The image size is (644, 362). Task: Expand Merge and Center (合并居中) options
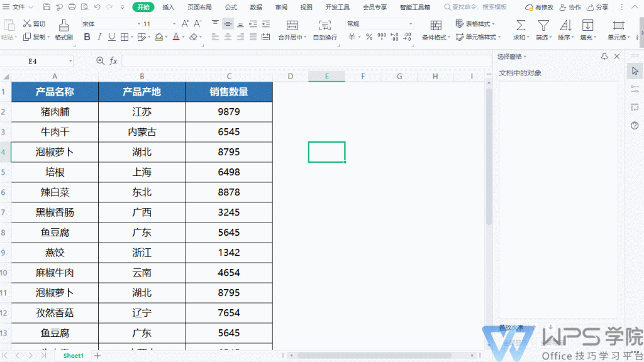coord(305,37)
